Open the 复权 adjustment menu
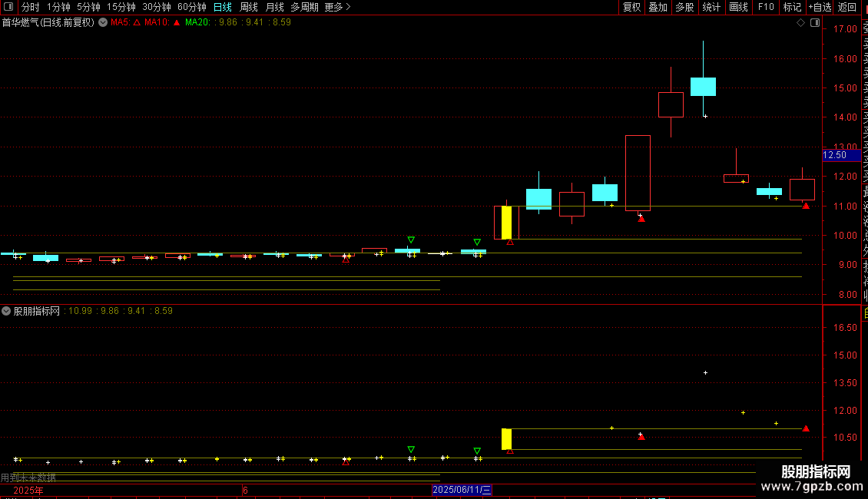The image size is (868, 499). tap(631, 7)
